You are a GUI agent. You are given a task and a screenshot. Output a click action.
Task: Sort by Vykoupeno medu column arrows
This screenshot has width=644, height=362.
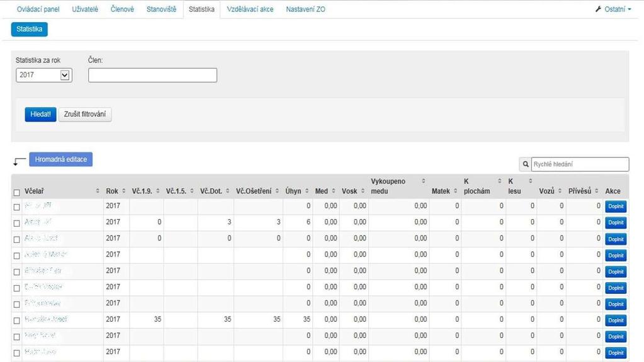424,181
